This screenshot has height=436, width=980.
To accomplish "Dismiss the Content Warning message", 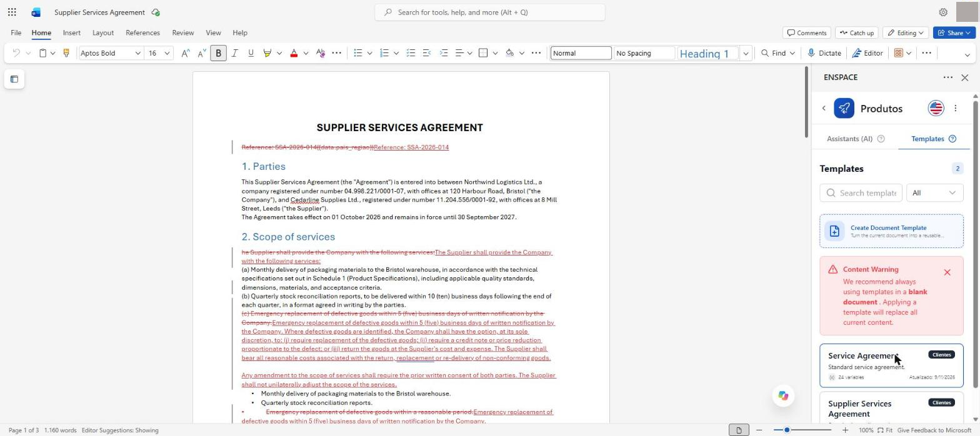I will [x=947, y=272].
